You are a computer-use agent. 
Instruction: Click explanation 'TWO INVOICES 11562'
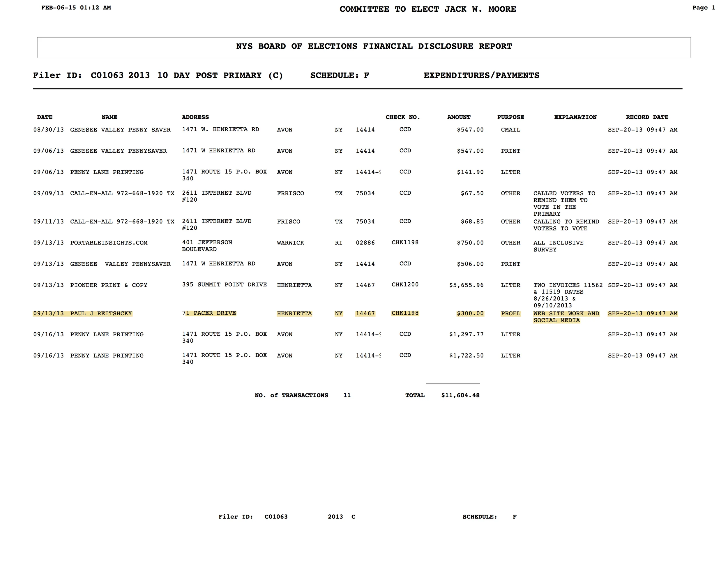tap(568, 285)
